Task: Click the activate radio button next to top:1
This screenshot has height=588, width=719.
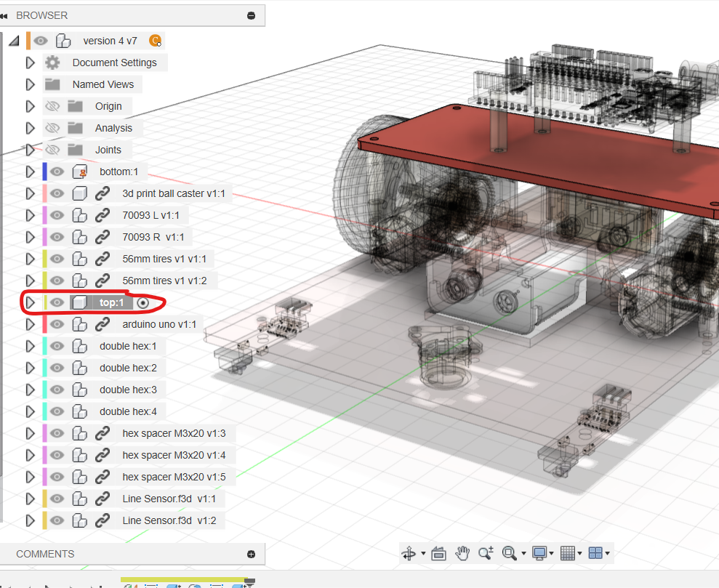Action: (143, 302)
